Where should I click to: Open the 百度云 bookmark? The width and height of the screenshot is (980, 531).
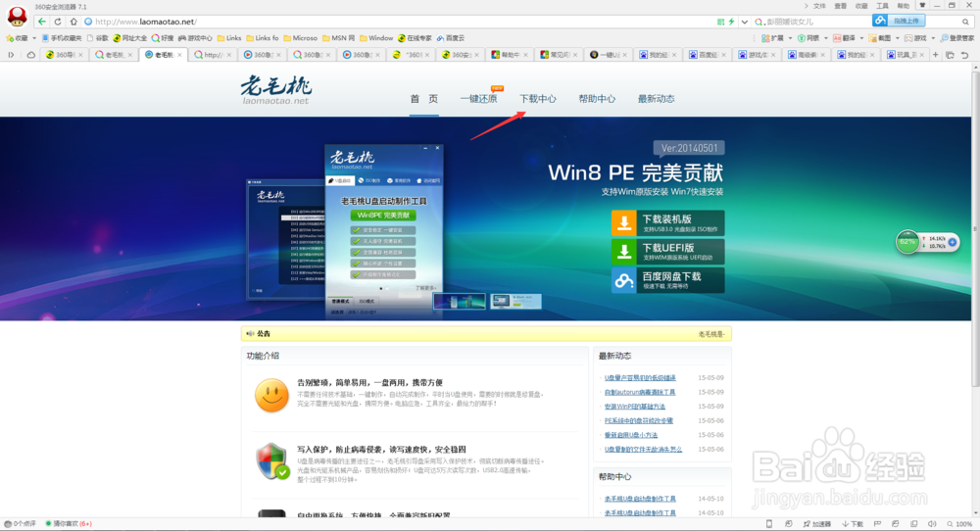coord(451,38)
